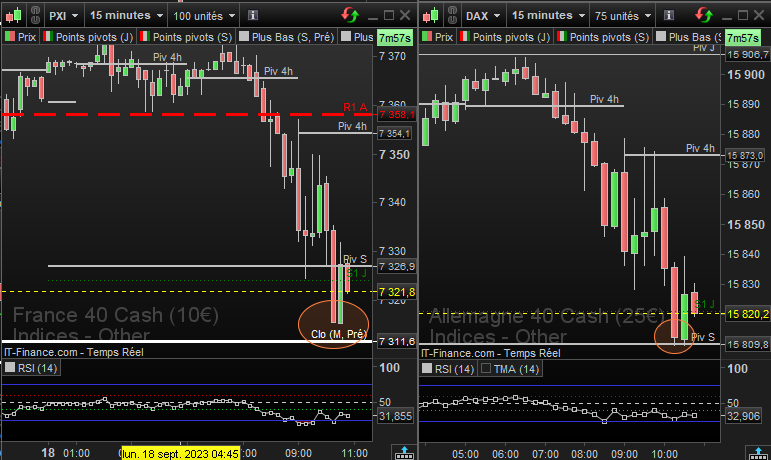Select Plus Bas (S, Pré) in PXI window
771x460 pixels.
tap(287, 37)
